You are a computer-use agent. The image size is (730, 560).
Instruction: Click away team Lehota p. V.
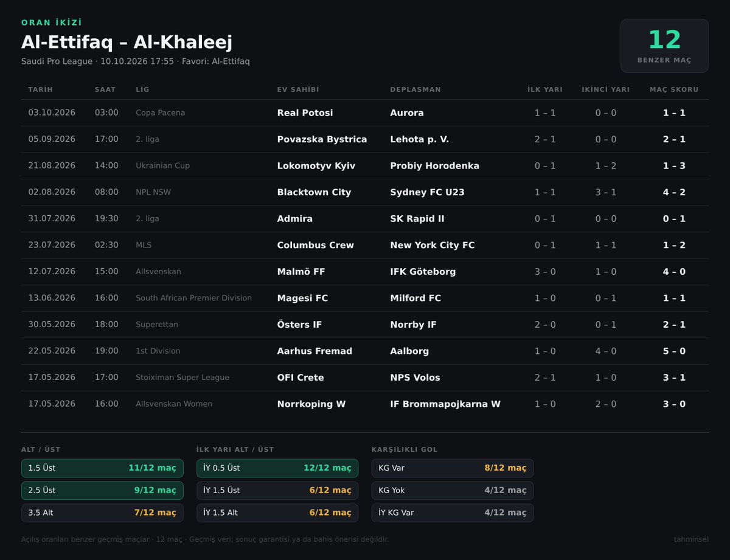[420, 139]
